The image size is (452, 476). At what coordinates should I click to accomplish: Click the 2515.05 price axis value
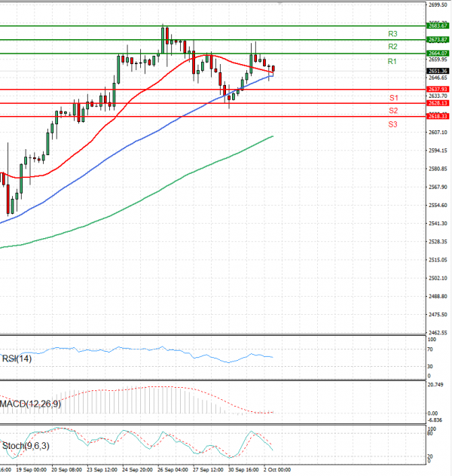click(x=438, y=260)
